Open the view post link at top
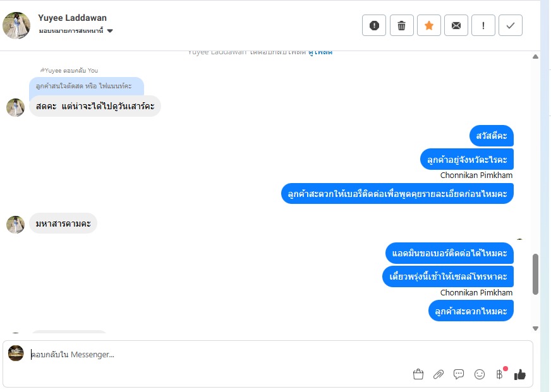 [320, 52]
